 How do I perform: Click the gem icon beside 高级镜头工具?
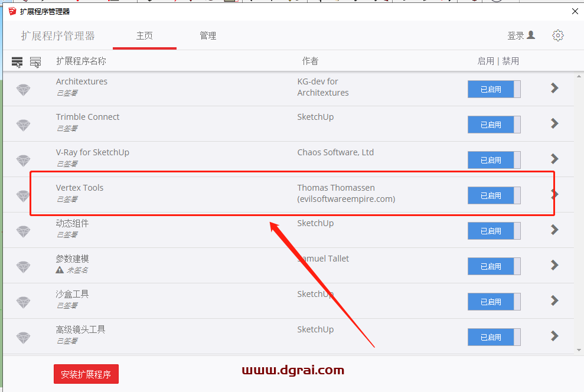click(x=23, y=337)
